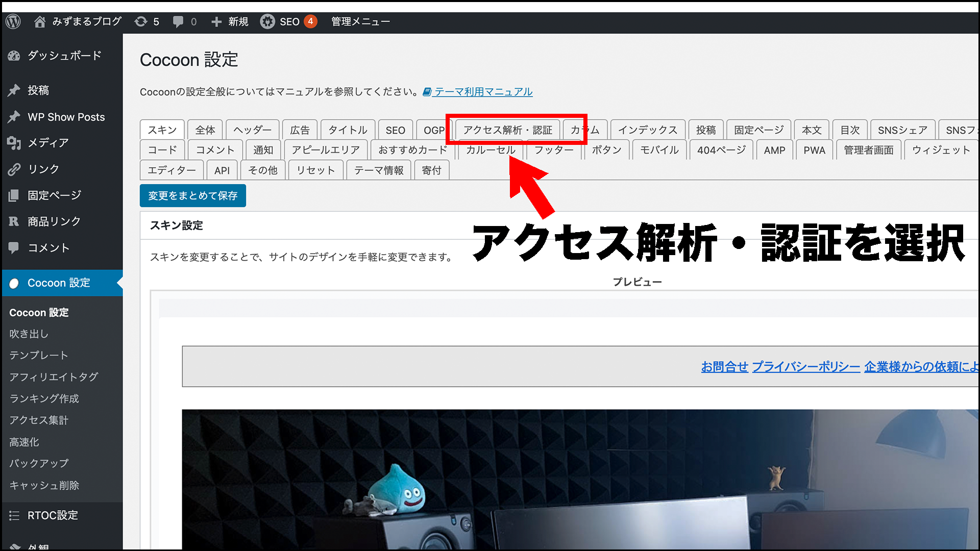The height and width of the screenshot is (551, 980).
Task: Open the 管理者画面 tab
Action: (x=869, y=150)
